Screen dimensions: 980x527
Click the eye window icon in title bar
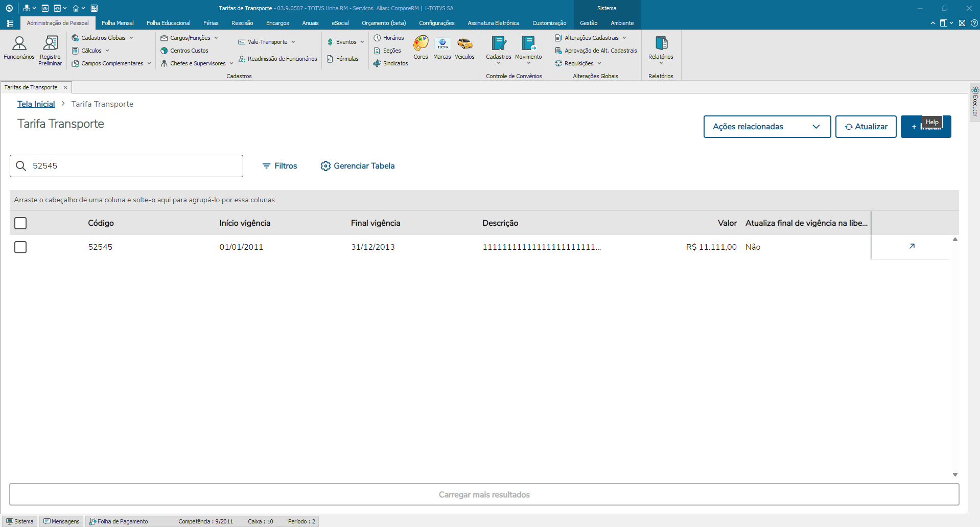(x=45, y=8)
